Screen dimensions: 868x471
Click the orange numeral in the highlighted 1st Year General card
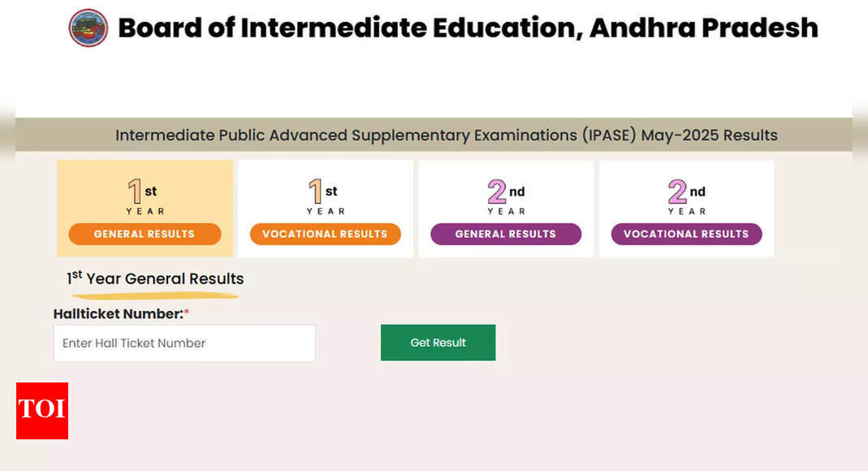(135, 192)
